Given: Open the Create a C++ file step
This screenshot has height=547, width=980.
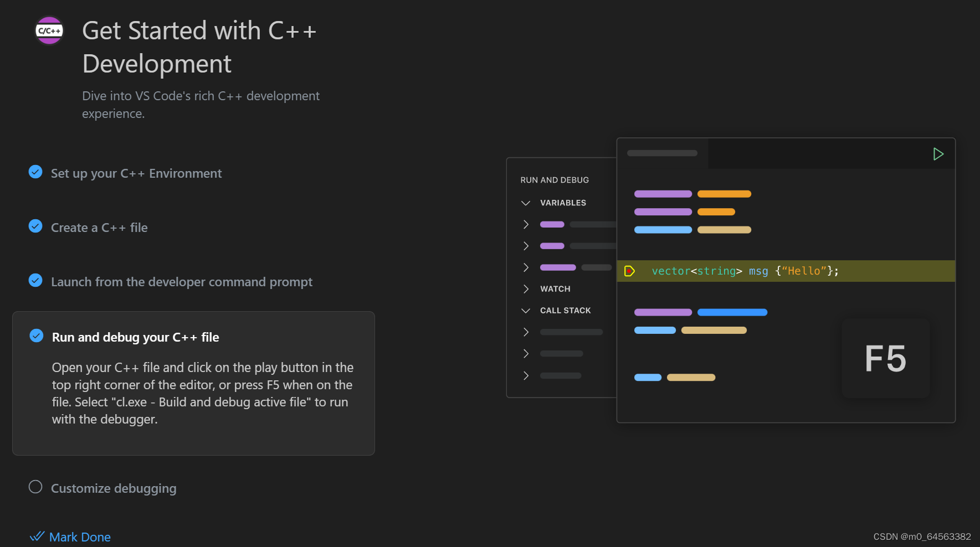Looking at the screenshot, I should pos(99,228).
